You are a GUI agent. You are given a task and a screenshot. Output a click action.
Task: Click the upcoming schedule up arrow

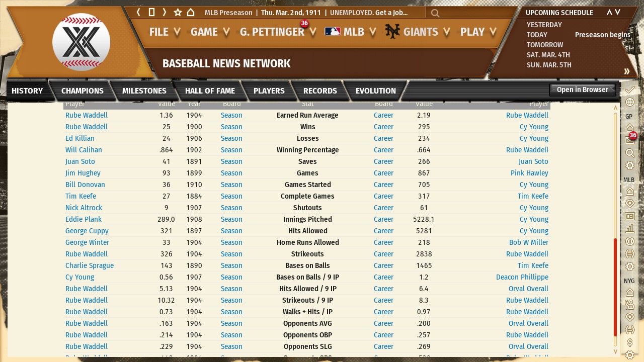coord(609,13)
